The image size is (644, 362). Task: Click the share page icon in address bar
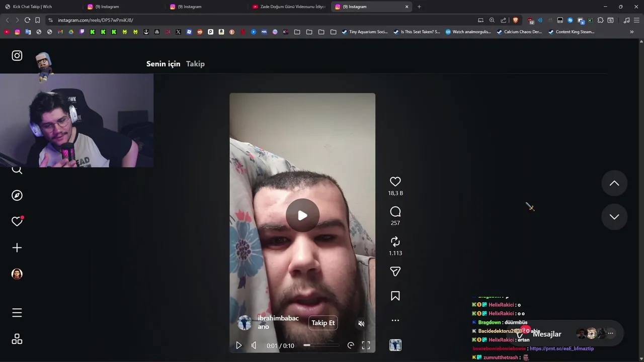click(x=504, y=20)
